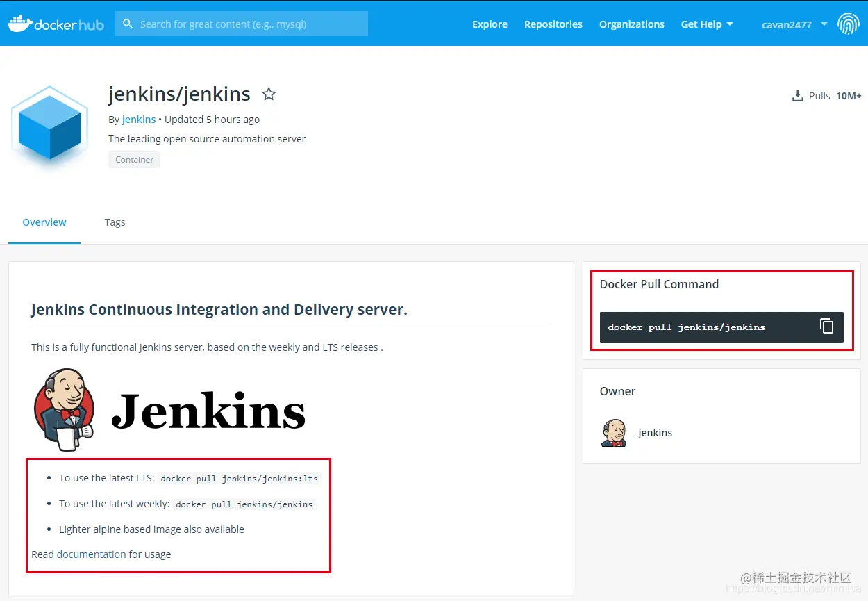Screen dimensions: 868x601
Task: Click the Container category badge
Action: [134, 160]
